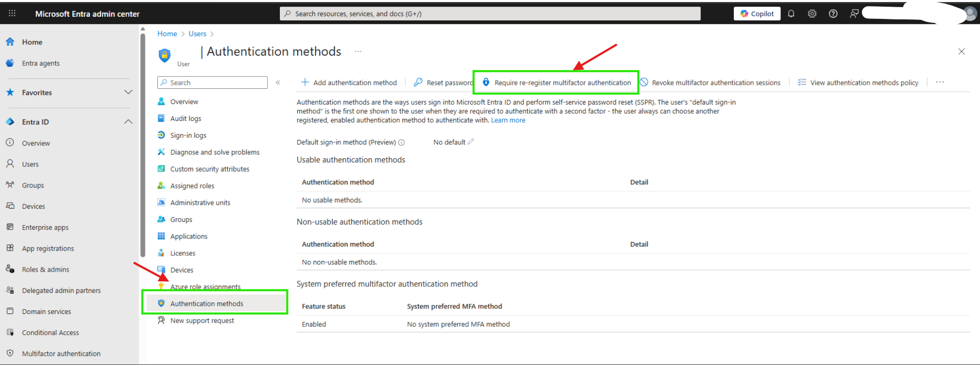980x365 pixels.
Task: Open Sign-in logs for the user
Action: point(188,135)
